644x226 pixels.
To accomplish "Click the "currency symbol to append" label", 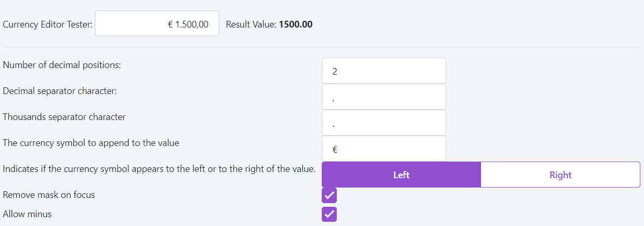I will (91, 143).
